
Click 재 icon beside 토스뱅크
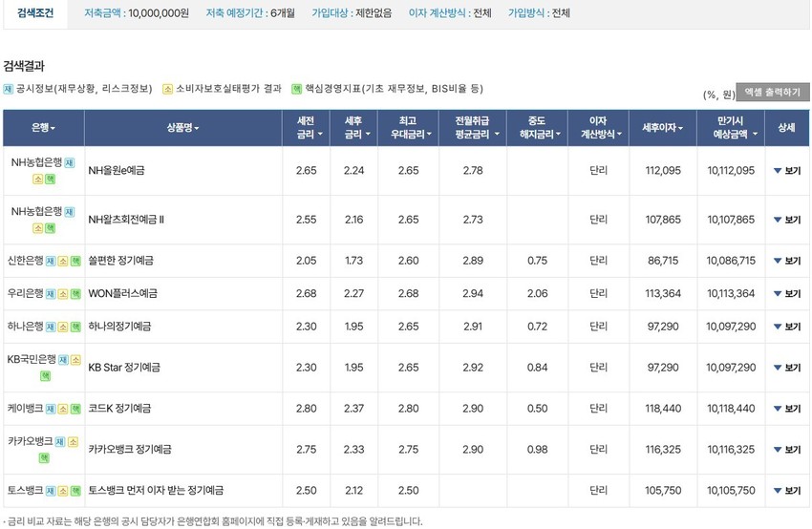coord(51,491)
